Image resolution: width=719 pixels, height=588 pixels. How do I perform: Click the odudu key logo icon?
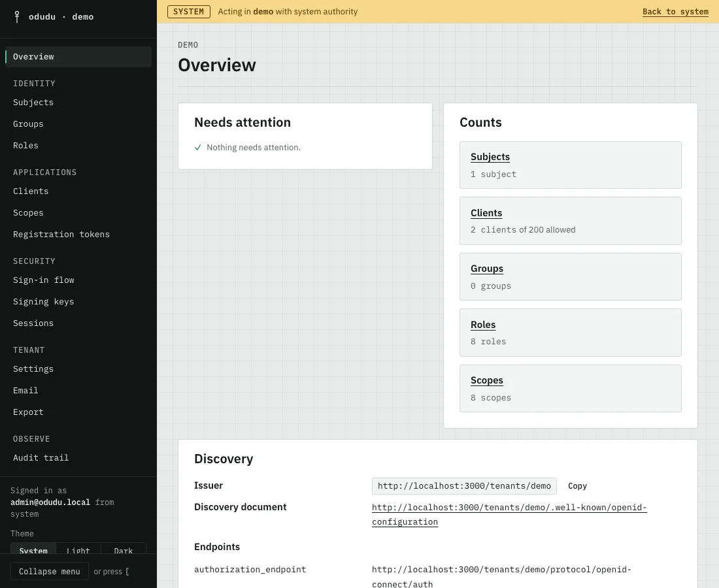coord(17,17)
